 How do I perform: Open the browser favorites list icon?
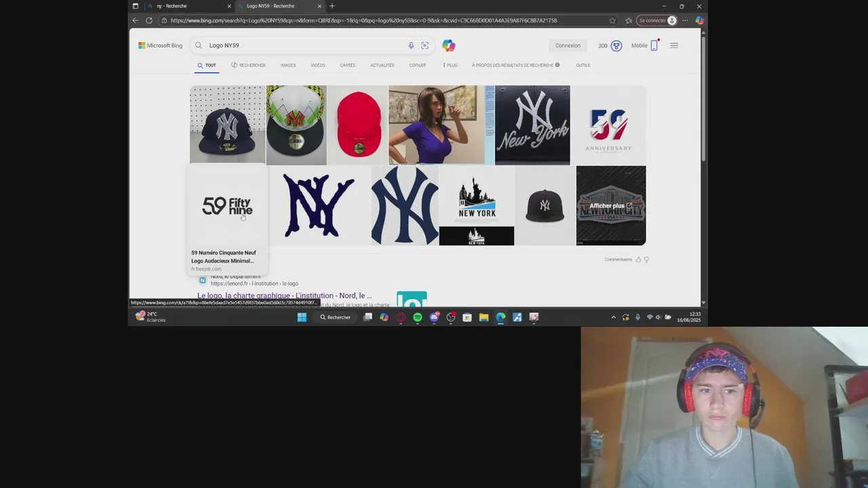point(628,20)
